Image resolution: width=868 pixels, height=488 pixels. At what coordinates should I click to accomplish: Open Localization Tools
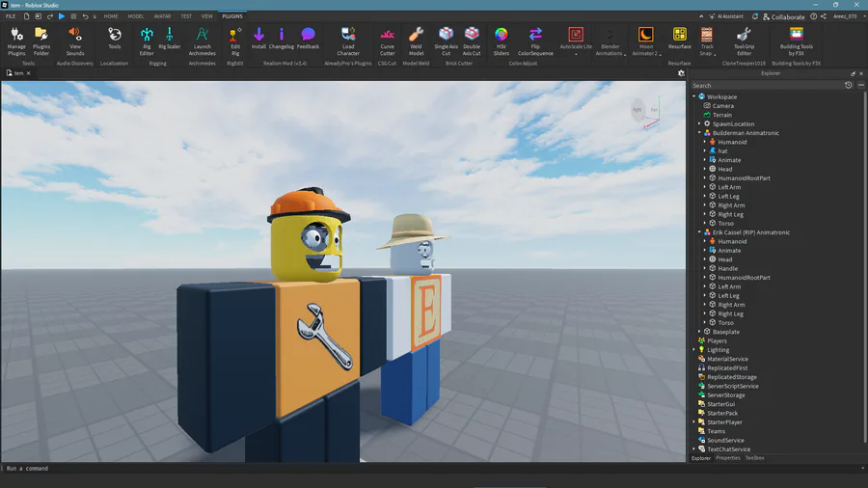[x=115, y=39]
